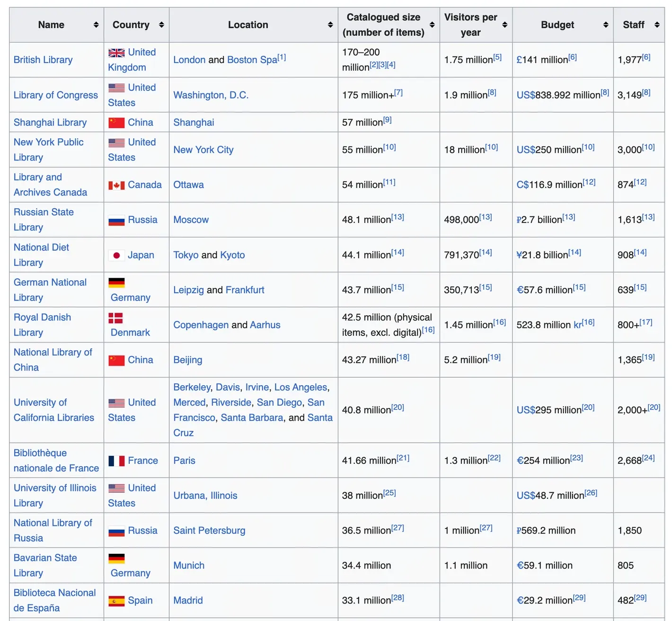The height and width of the screenshot is (621, 672).
Task: Click the Canada flag icon
Action: 116,186
